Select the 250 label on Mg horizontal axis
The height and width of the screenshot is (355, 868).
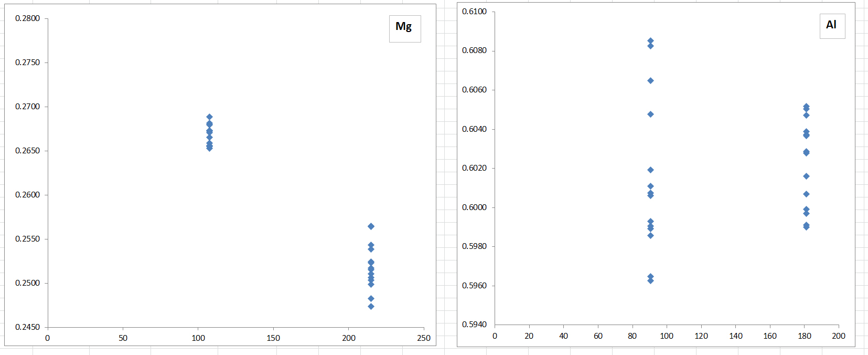tap(424, 338)
